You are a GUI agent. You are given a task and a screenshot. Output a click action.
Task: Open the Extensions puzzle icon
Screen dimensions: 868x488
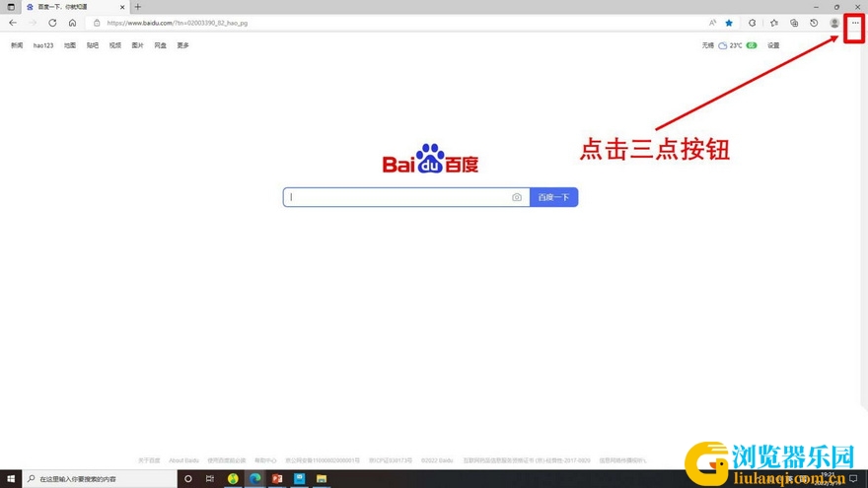click(752, 23)
